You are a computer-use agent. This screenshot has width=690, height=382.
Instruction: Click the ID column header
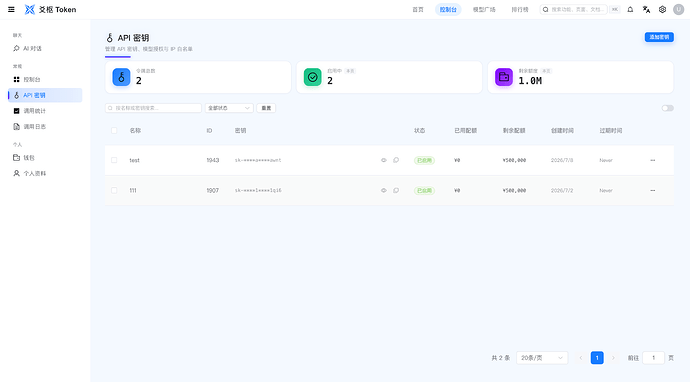pos(209,131)
